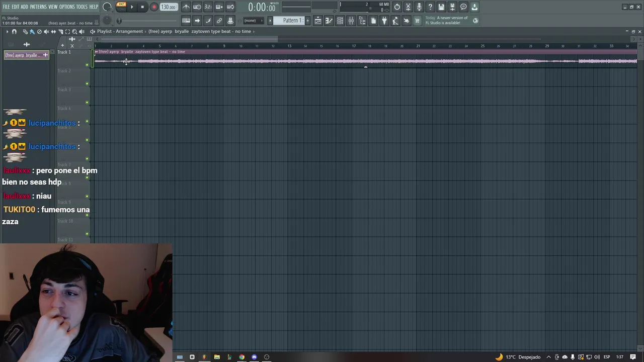Toggle the playlist magnet snap icon

click(14, 32)
